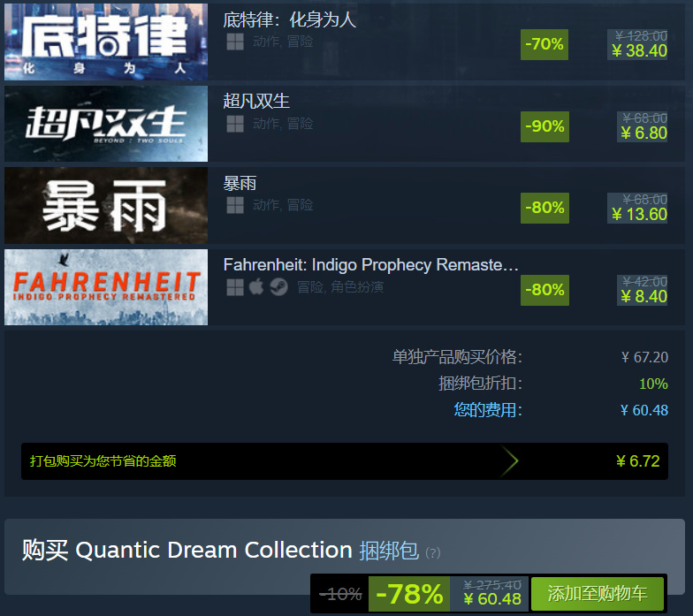Click Windows icon on Fahrenheit row
693x616 pixels.
tap(235, 287)
